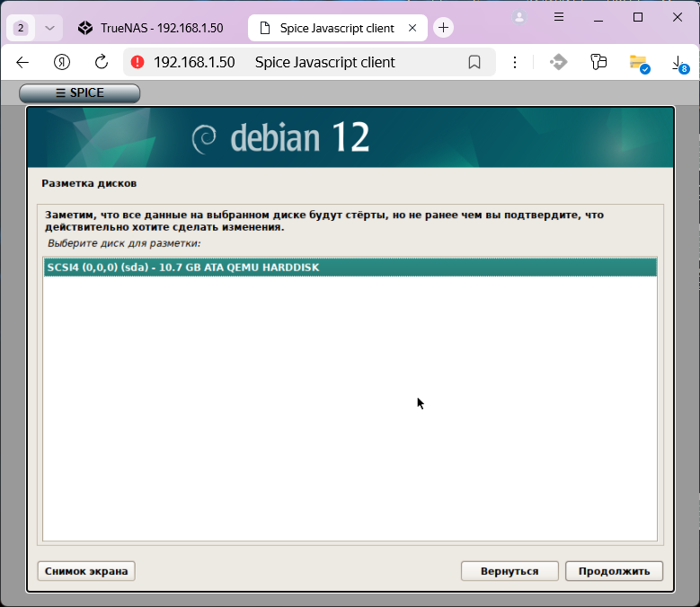This screenshot has height=607, width=700.
Task: Open the Yandex home icon
Action: point(62,62)
